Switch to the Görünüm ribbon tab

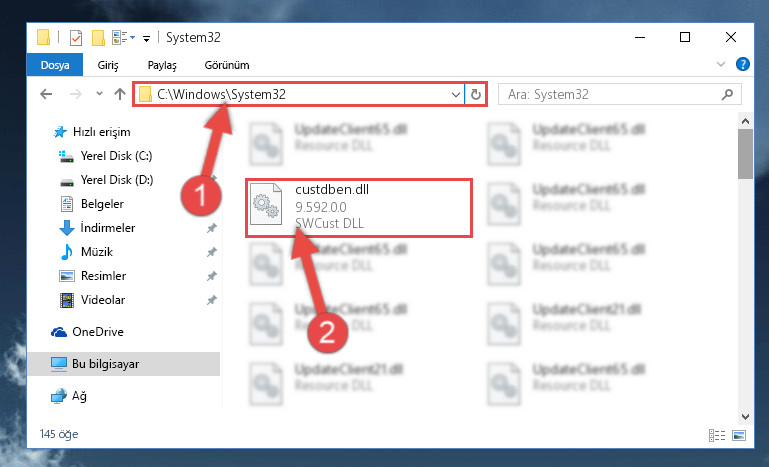coord(227,65)
